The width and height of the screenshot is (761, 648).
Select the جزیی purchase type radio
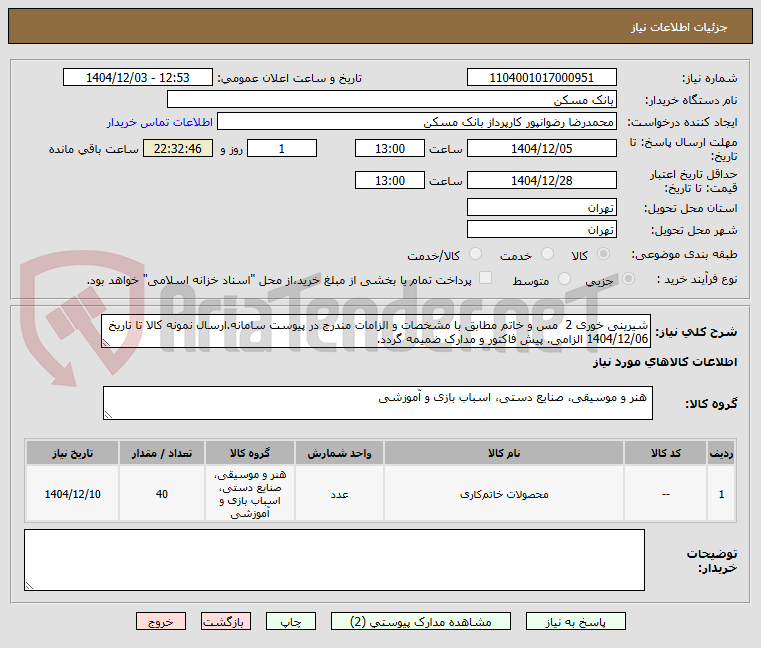click(629, 279)
